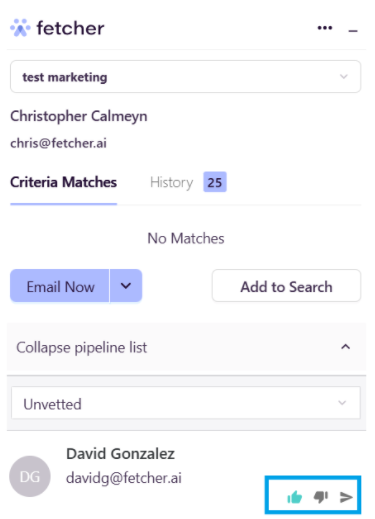Click the Add to Search button

[286, 286]
